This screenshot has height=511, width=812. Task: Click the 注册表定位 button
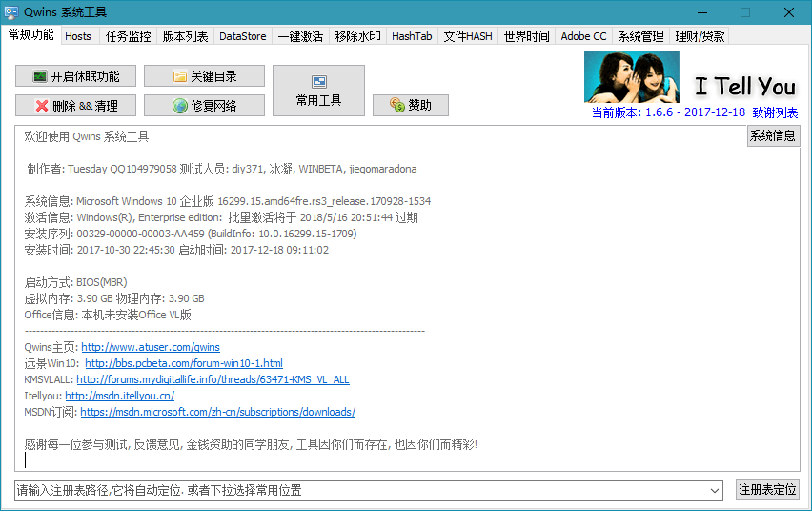point(767,490)
